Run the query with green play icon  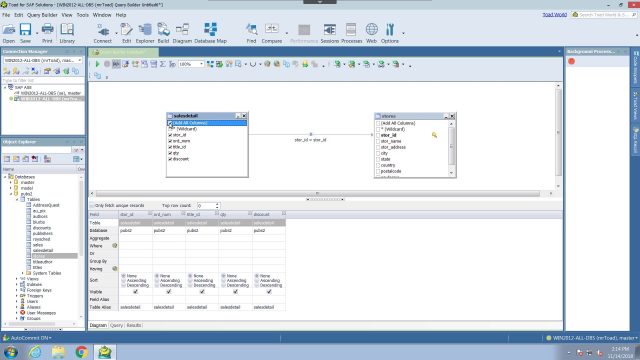click(97, 64)
